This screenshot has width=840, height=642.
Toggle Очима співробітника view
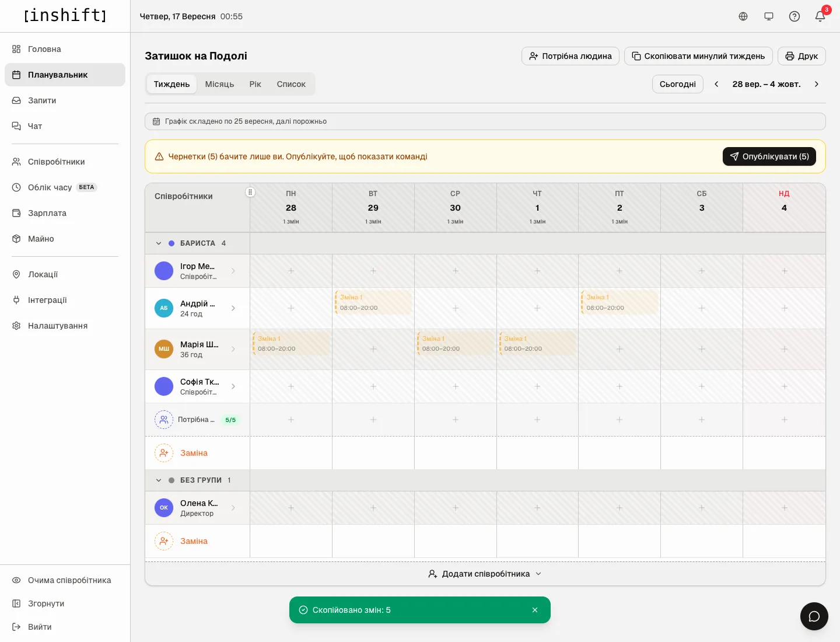pos(65,580)
